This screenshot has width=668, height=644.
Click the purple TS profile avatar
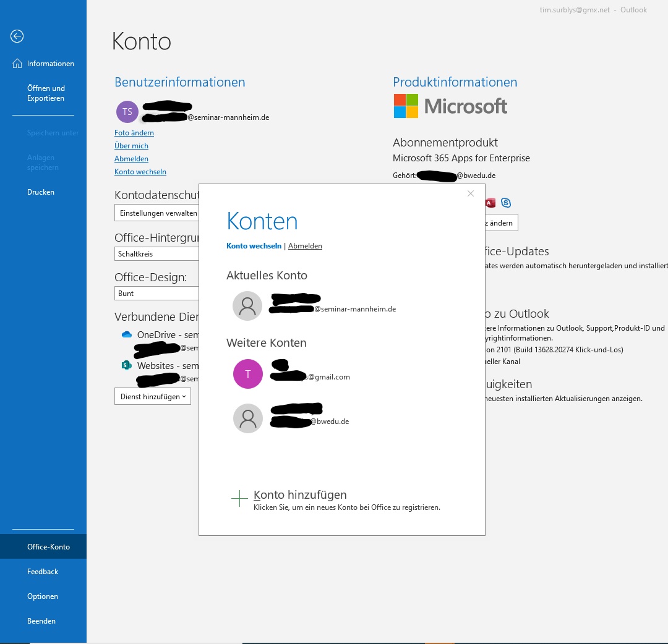click(127, 111)
